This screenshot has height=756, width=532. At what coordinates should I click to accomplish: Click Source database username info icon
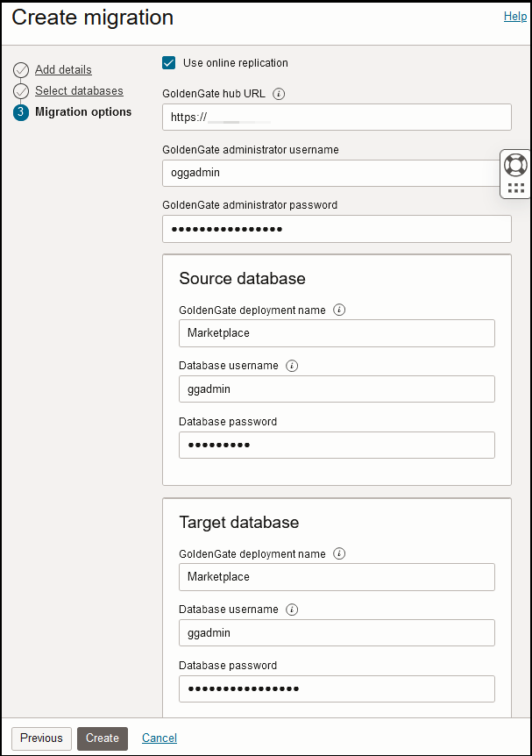[x=293, y=366]
